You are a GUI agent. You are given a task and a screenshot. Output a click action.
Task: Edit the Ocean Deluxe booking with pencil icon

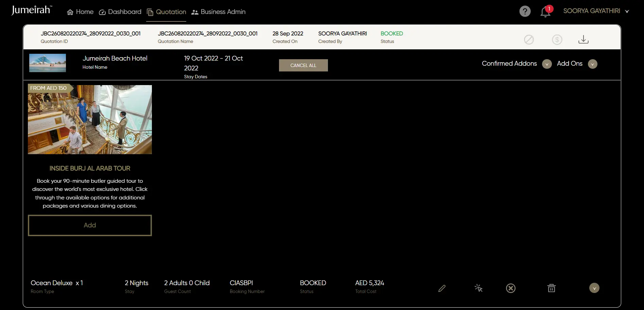click(x=442, y=288)
